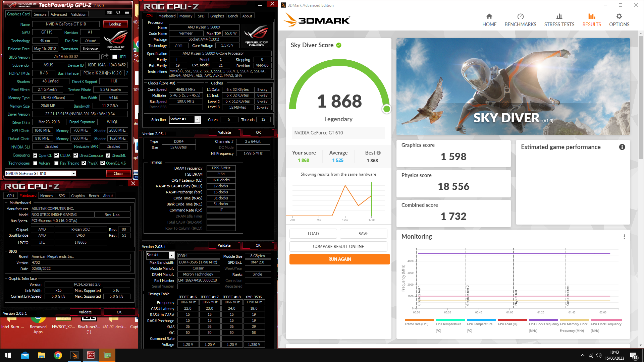Click the 3DMark vertical scrollbar down arrow
The height and width of the screenshot is (362, 644).
641,345
